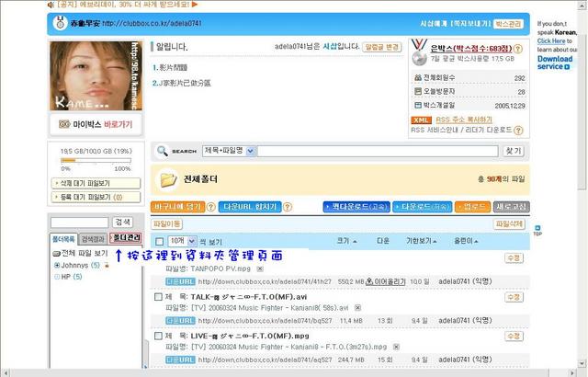The width and height of the screenshot is (588, 377).
Task: Click the 파일이동 button
Action: coord(166,224)
